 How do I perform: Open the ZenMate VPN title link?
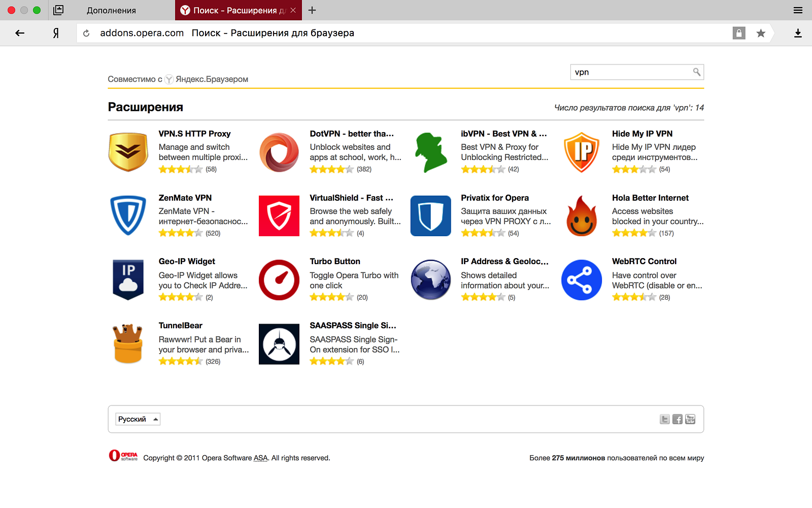click(185, 198)
